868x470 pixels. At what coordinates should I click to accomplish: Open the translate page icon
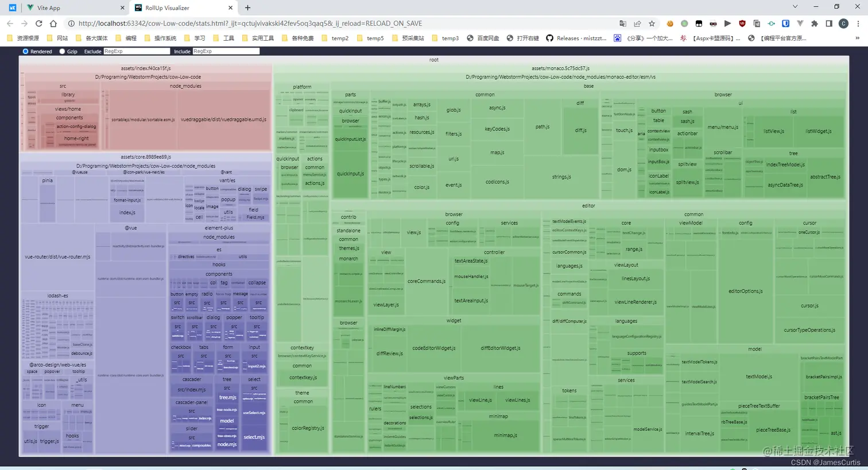point(623,24)
